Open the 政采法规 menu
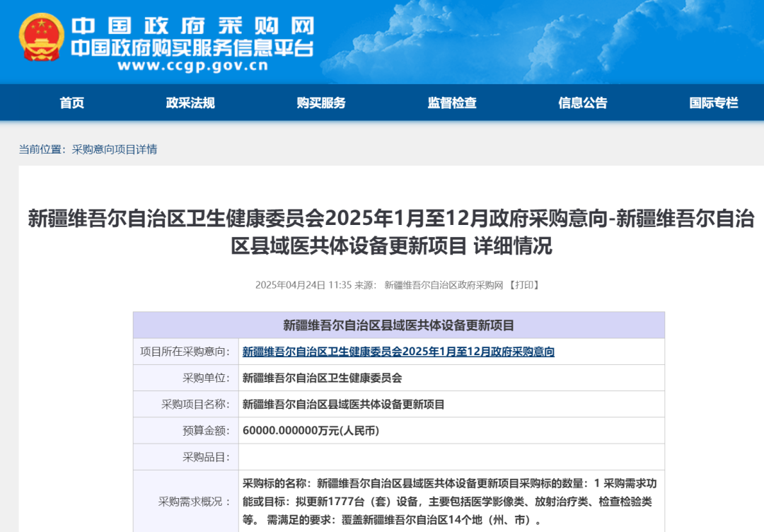This screenshot has width=764, height=532. pos(190,103)
